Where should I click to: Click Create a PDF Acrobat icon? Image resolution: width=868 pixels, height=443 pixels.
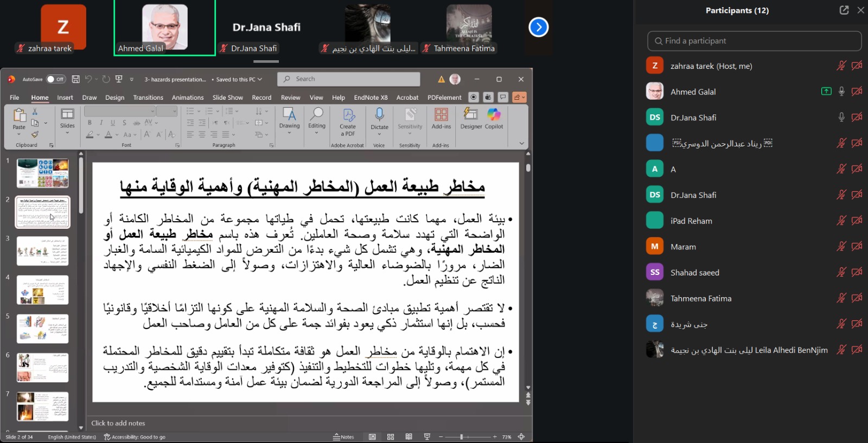[x=348, y=121]
